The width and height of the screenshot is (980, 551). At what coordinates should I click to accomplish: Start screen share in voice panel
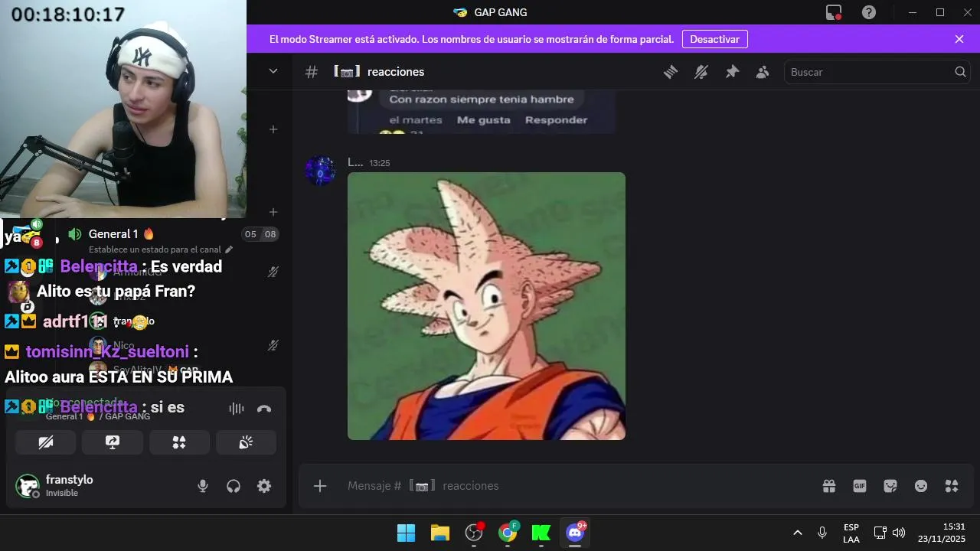click(113, 442)
